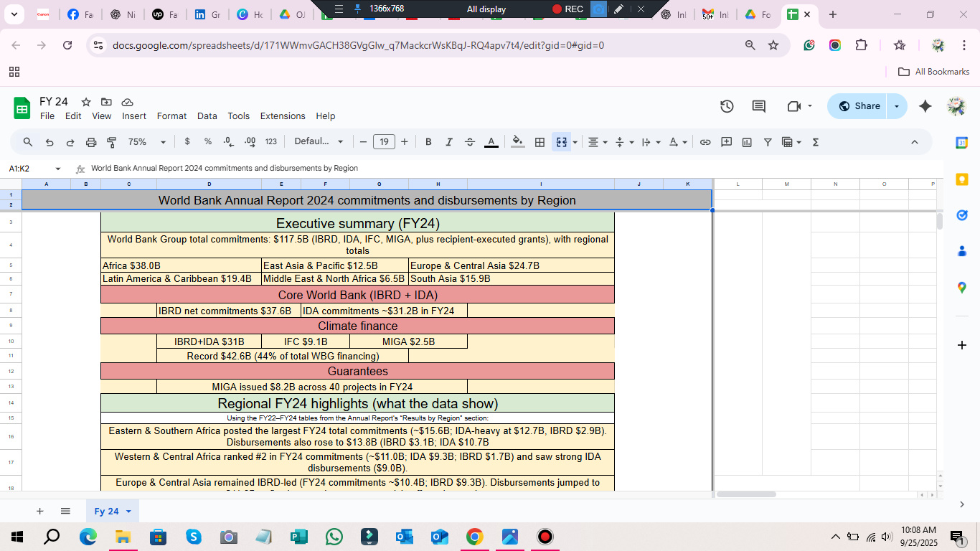Toggle strikethrough formatting
This screenshot has width=980, height=551.
[x=470, y=142]
